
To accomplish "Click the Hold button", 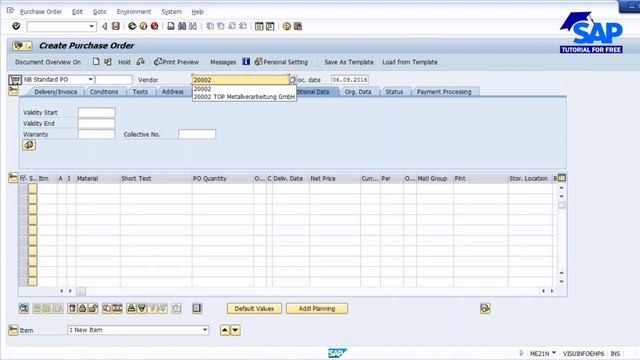I will tap(124, 62).
